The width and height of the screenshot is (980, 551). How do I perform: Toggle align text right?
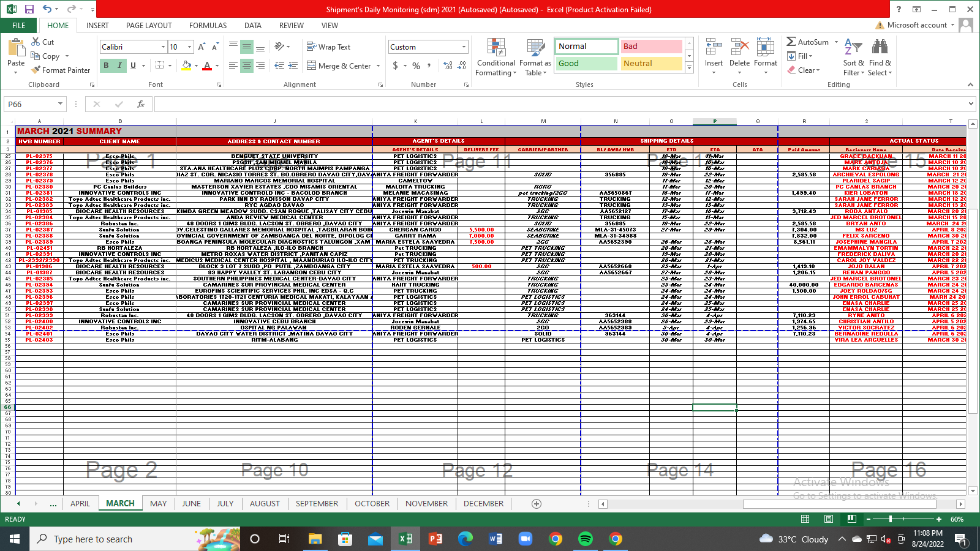(x=260, y=66)
